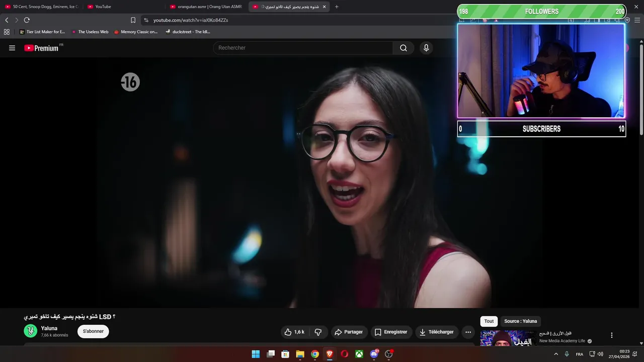Dislike the video with thumbs down
644x362 pixels.
(x=318, y=332)
